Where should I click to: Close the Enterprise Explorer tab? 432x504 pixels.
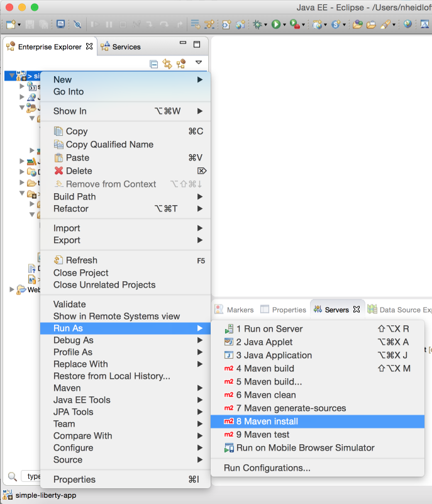point(89,47)
